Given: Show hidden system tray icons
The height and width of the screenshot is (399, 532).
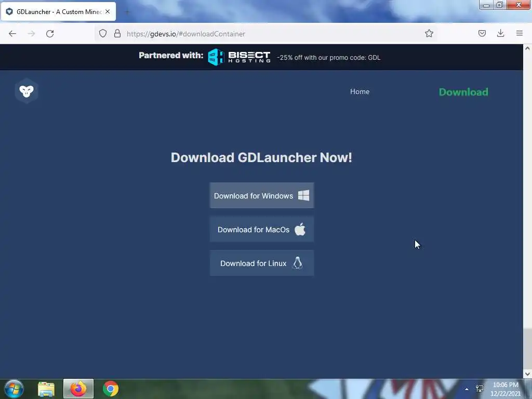Looking at the screenshot, I should coord(467,389).
